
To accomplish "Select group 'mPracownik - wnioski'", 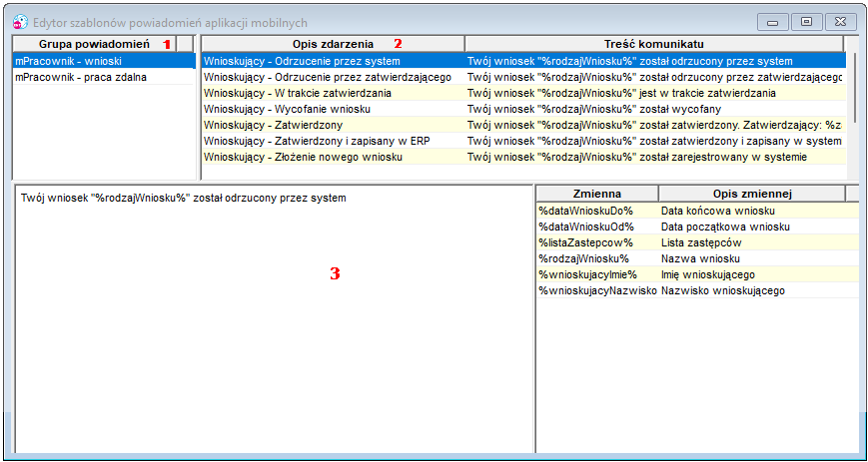I will coord(104,61).
